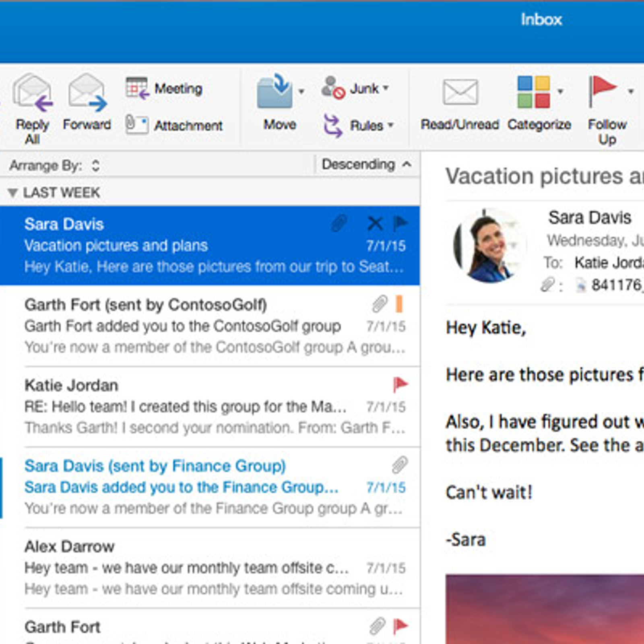The width and height of the screenshot is (644, 644).
Task: Click paperclip icon on Vacation pictures message
Action: 339,223
